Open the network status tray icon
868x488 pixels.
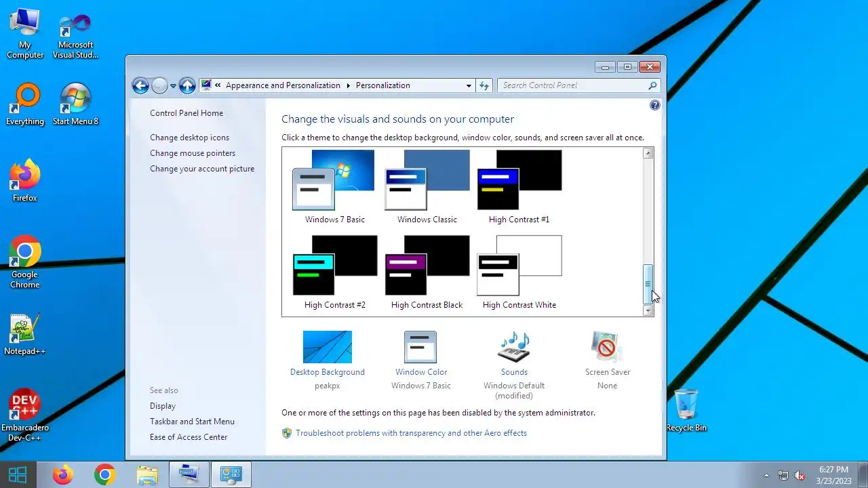click(783, 475)
